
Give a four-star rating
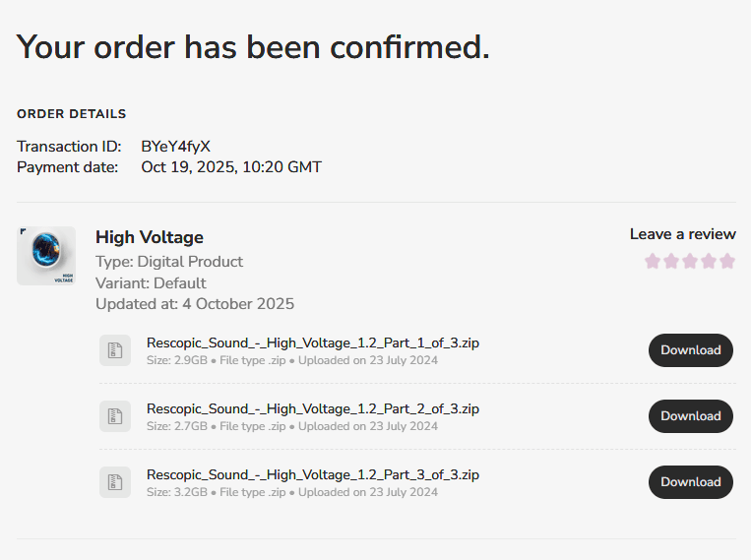tap(709, 261)
